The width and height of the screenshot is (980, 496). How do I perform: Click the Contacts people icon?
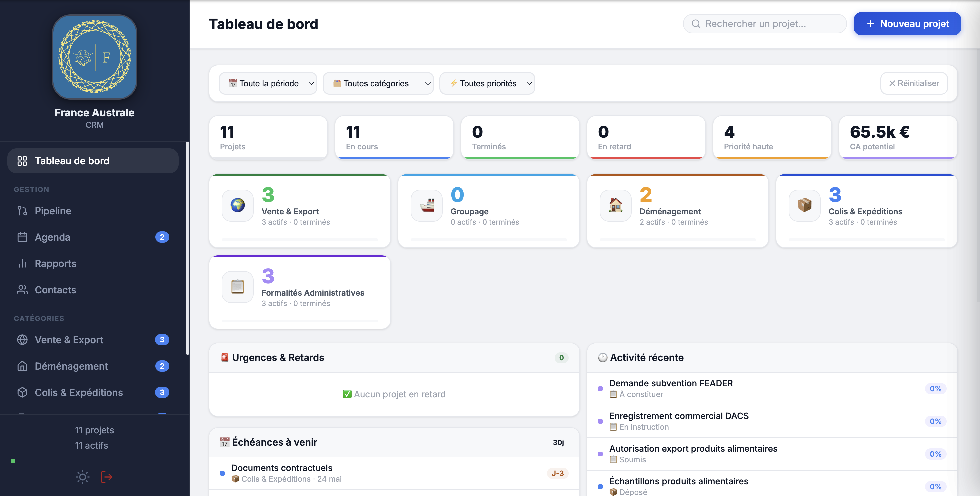pyautogui.click(x=22, y=290)
